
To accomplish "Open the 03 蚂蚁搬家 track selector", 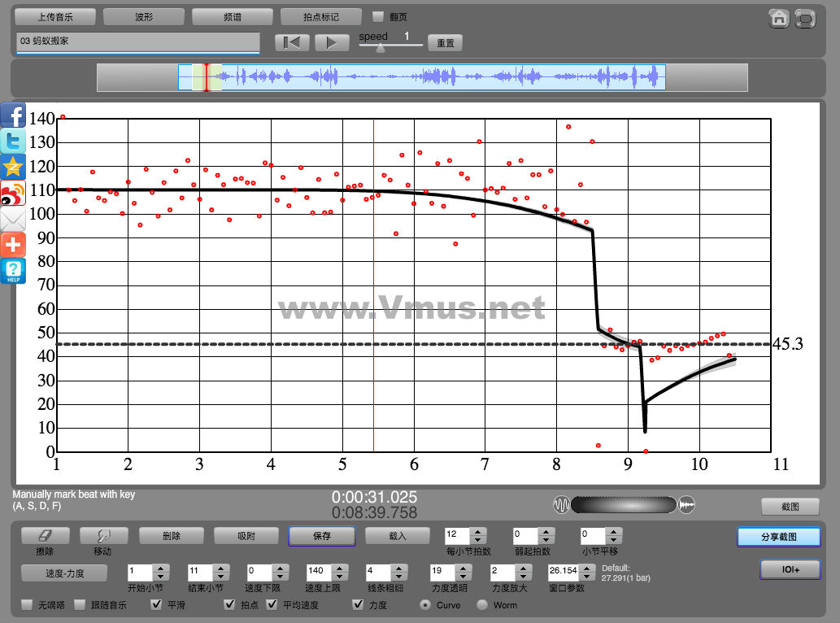I will pyautogui.click(x=137, y=41).
